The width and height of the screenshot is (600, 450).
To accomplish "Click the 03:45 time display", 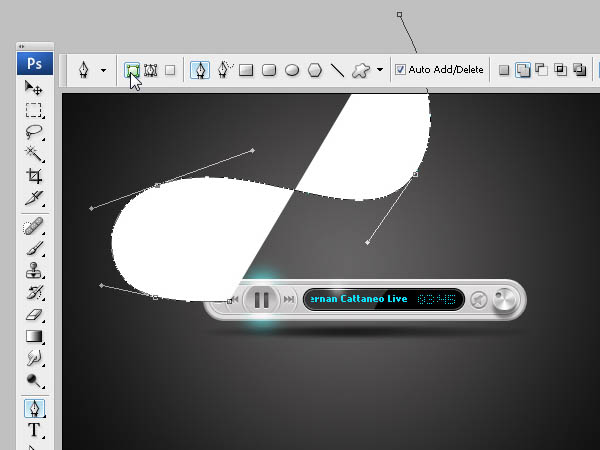I will coord(436,299).
